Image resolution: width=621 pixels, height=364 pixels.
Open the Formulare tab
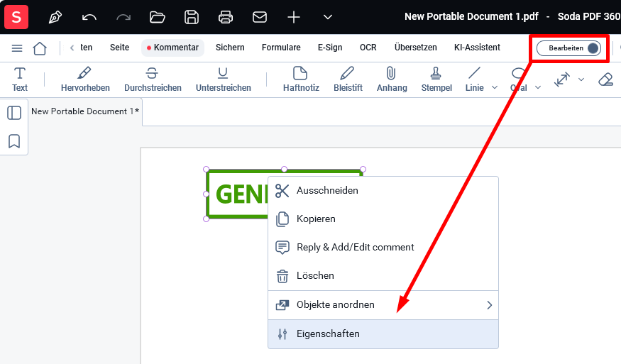pyautogui.click(x=281, y=48)
